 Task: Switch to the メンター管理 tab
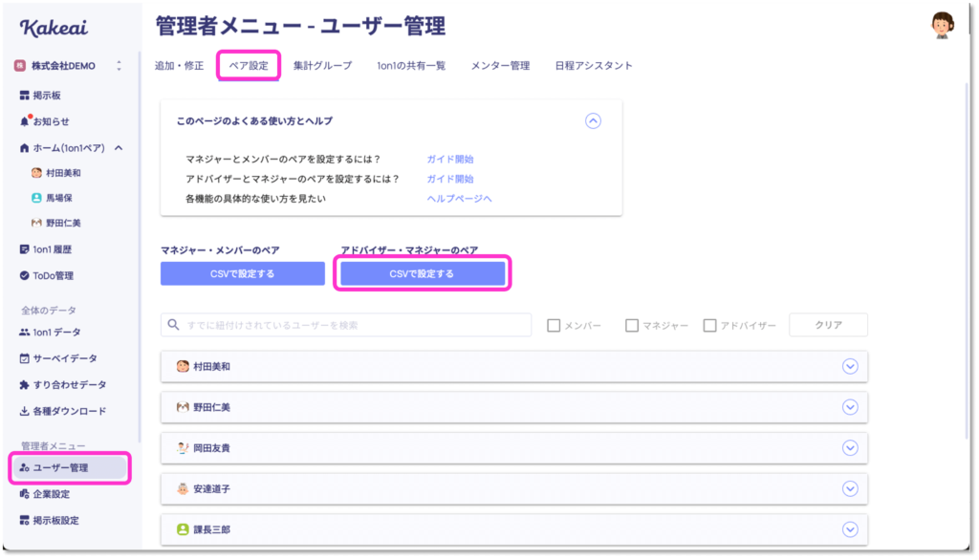pos(500,66)
